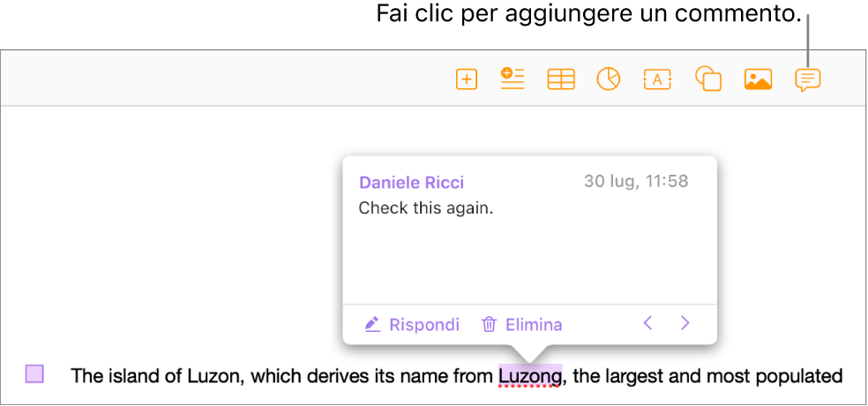Go to previous comment arrow
Screen dimensions: 868x406
tap(648, 323)
